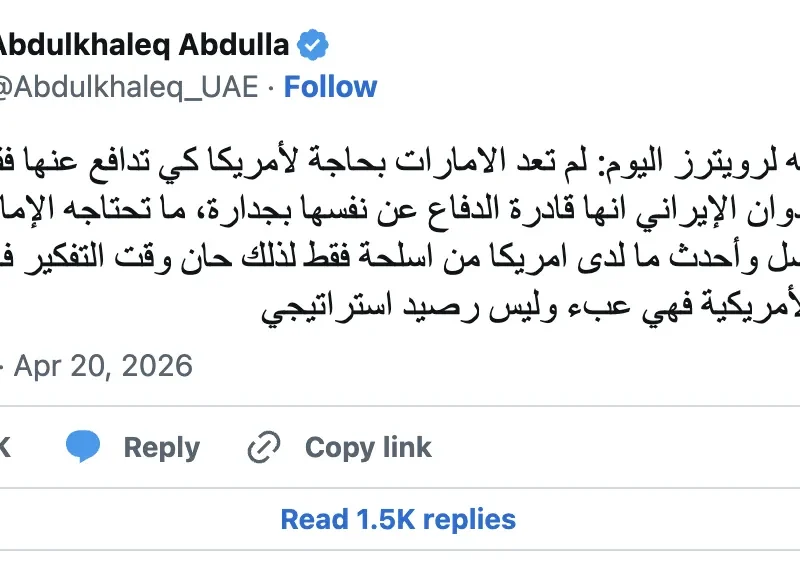Screen dimensions: 800x570
Task: Click the Copy link chain icon
Action: click(265, 447)
